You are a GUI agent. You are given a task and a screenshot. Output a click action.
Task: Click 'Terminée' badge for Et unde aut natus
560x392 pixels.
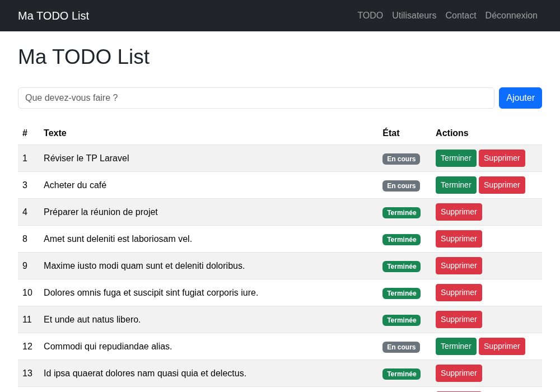(x=402, y=320)
